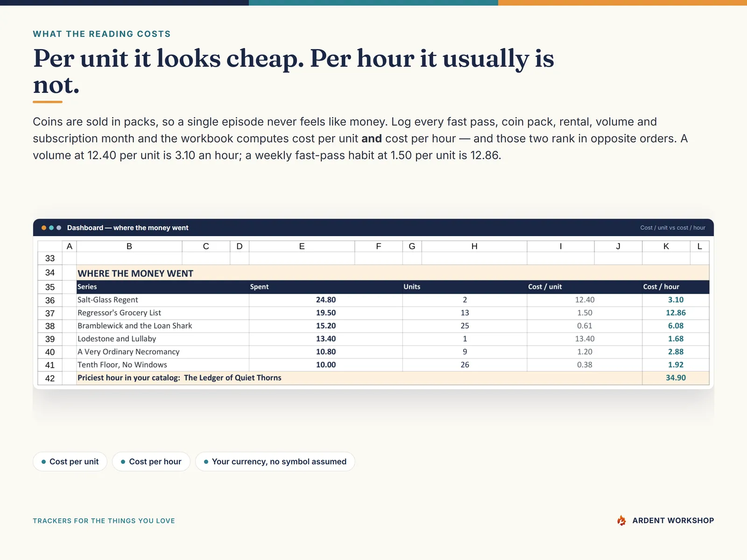The width and height of the screenshot is (747, 560).
Task: Select the Cost per unit pill
Action: (x=70, y=462)
